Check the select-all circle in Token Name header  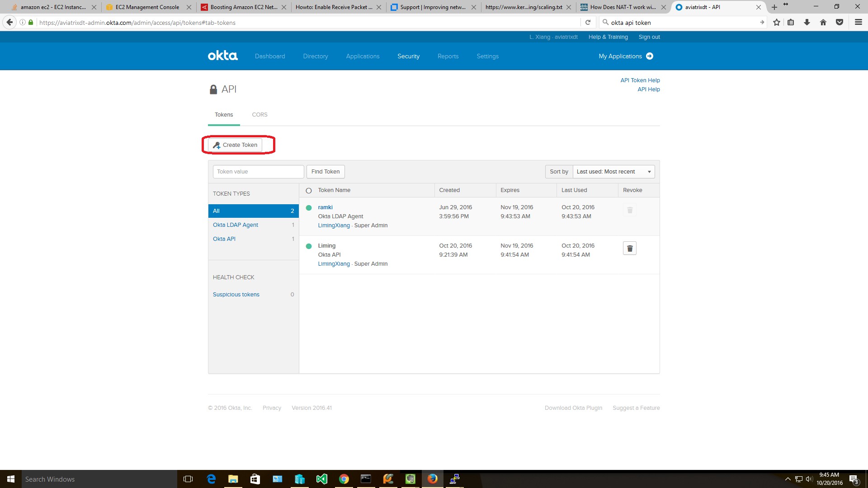pyautogui.click(x=308, y=190)
